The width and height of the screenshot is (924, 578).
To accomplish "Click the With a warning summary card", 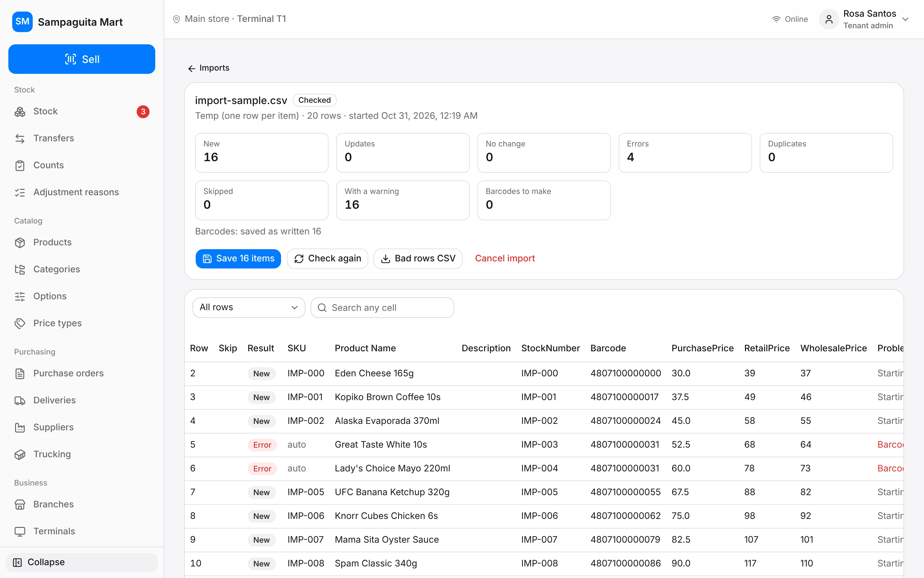I will tap(403, 200).
